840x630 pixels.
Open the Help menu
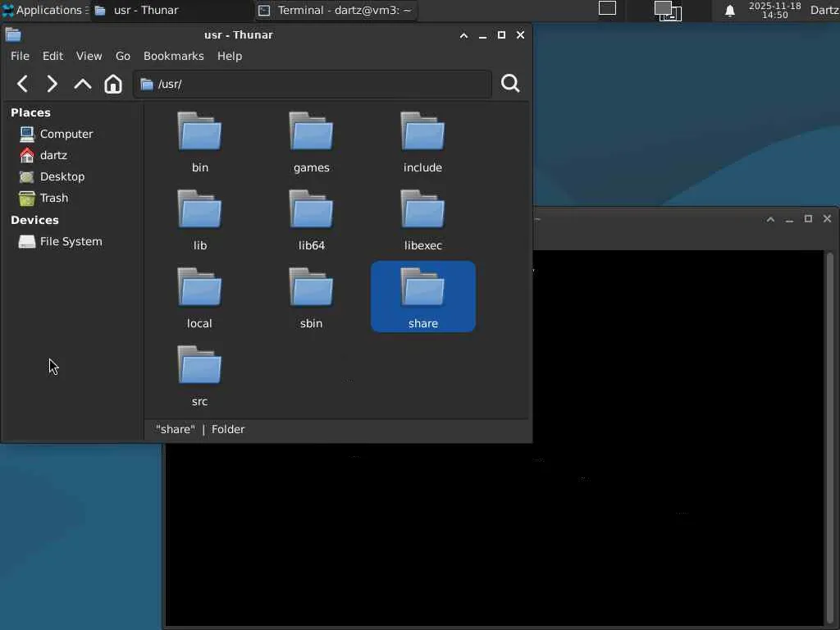coord(230,56)
